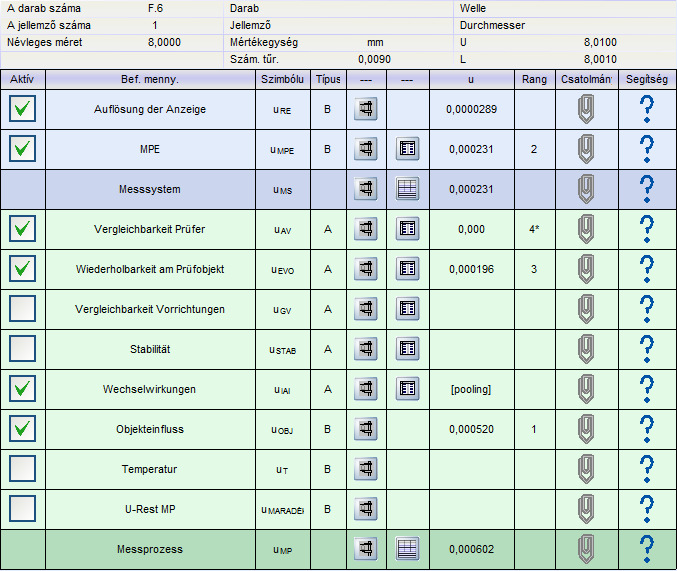Click the u column header
This screenshot has width=677, height=571.
click(471, 79)
